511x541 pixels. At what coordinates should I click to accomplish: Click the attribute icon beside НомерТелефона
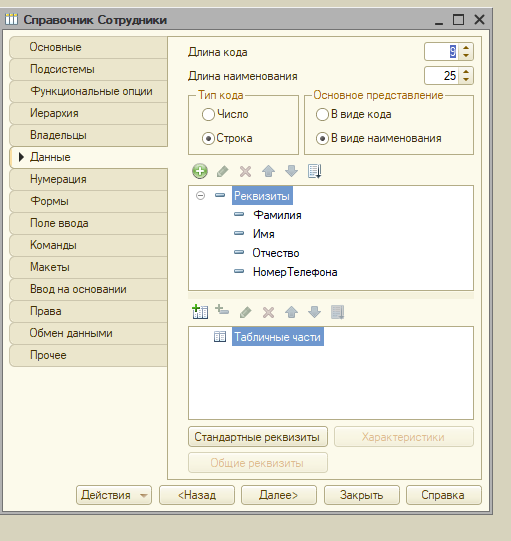point(239,271)
